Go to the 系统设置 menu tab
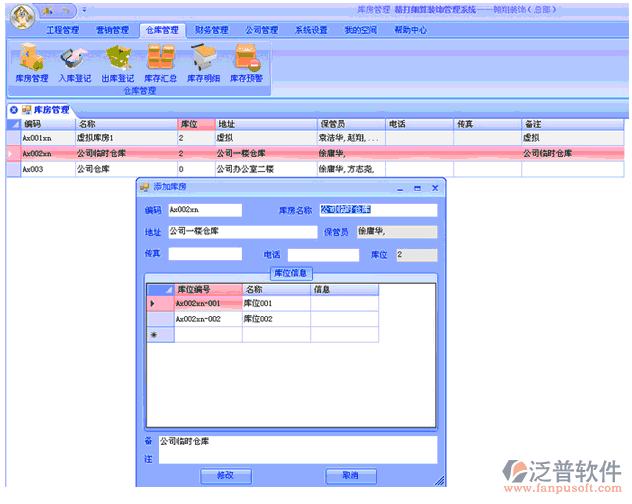 [x=311, y=30]
